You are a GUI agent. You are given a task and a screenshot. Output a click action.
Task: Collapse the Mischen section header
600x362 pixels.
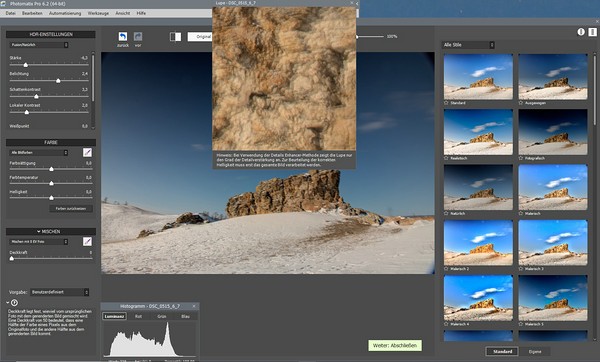[x=51, y=232]
